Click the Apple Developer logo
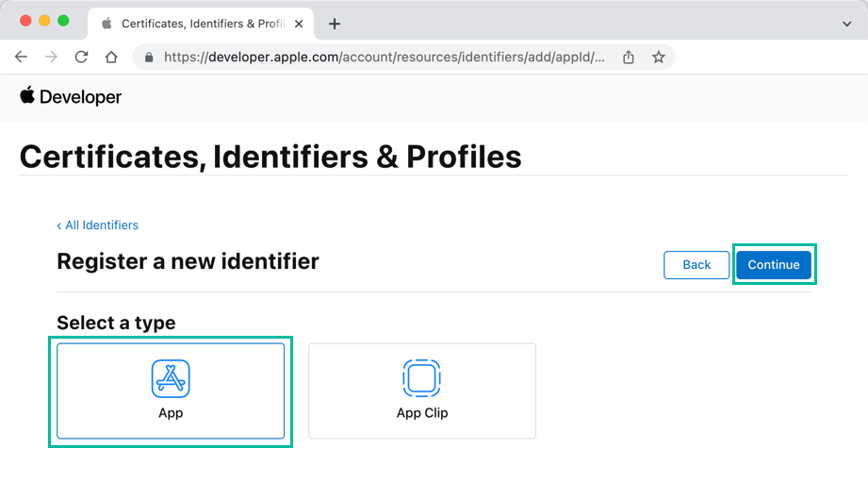 point(71,96)
